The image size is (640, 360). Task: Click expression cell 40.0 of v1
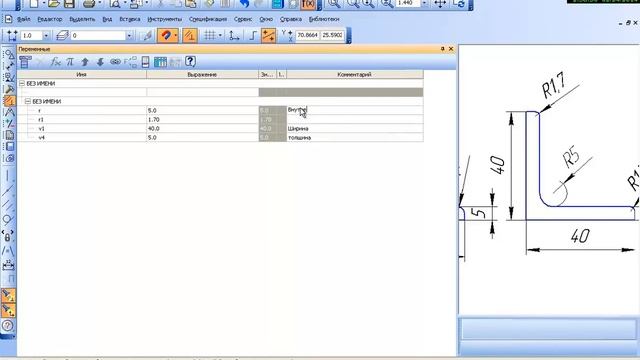click(202, 129)
